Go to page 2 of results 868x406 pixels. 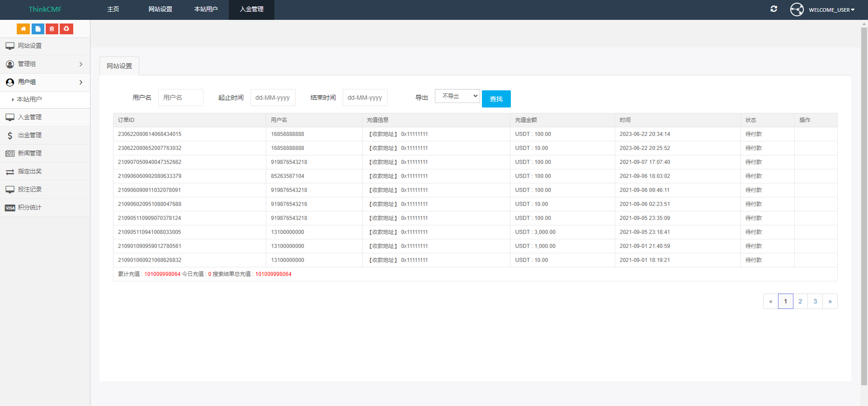tap(800, 301)
